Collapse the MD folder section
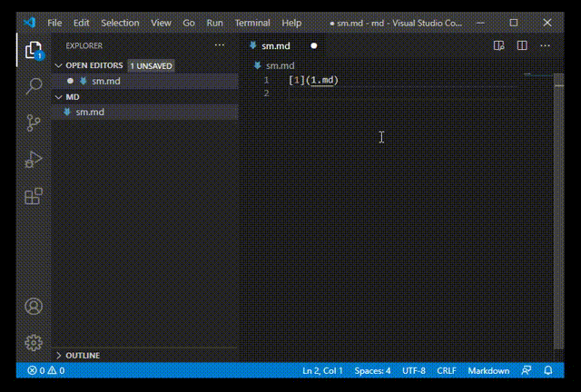Image resolution: width=581 pixels, height=392 pixels. pos(58,97)
